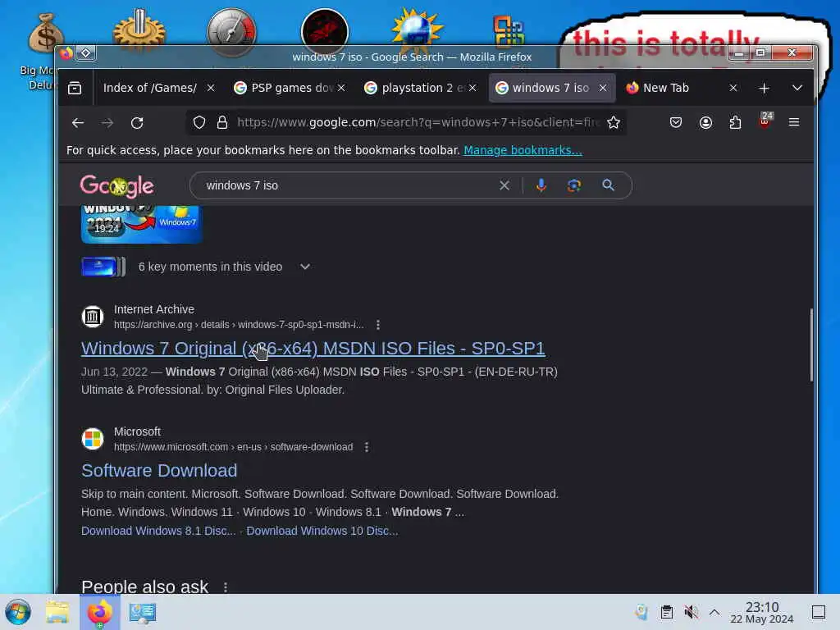The image size is (840, 630).
Task: Close the windows 7 iso tab
Action: pos(603,88)
